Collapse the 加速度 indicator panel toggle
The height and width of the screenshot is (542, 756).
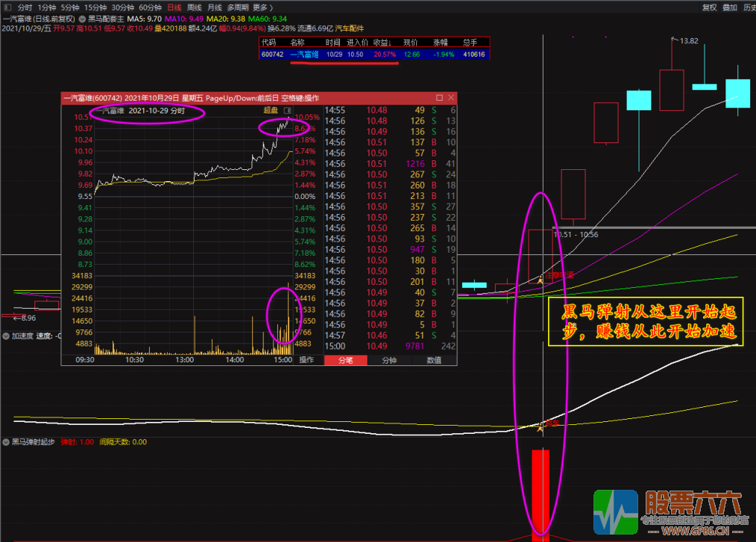(x=6, y=336)
